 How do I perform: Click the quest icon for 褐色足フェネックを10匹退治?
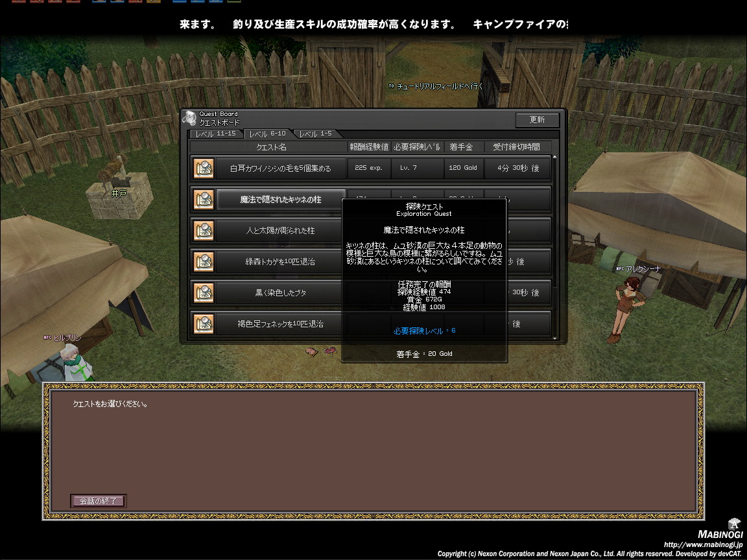pyautogui.click(x=204, y=324)
